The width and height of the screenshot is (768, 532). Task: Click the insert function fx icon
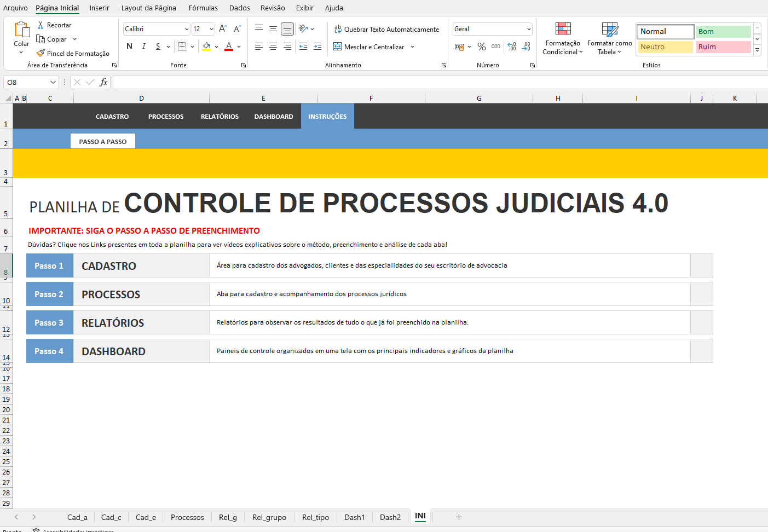click(103, 82)
